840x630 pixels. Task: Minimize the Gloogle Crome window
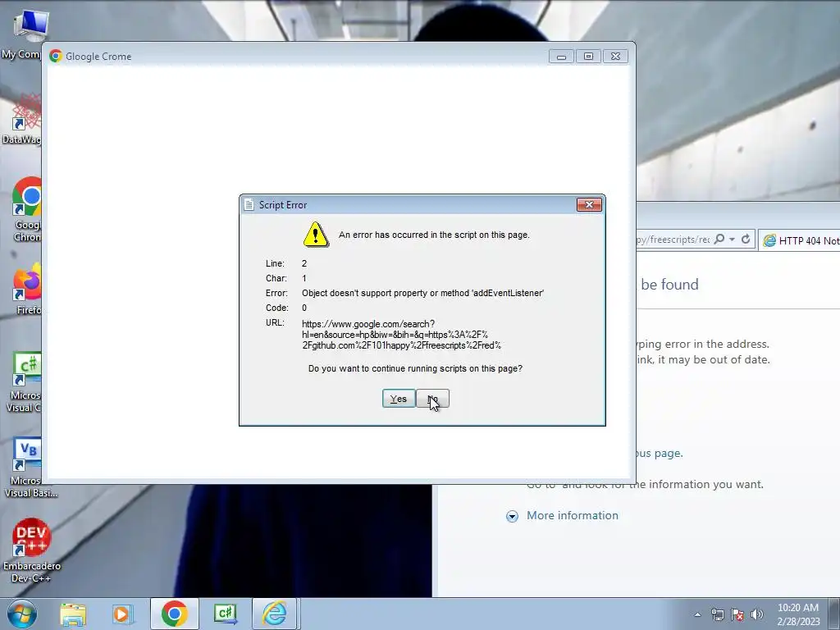click(x=561, y=57)
